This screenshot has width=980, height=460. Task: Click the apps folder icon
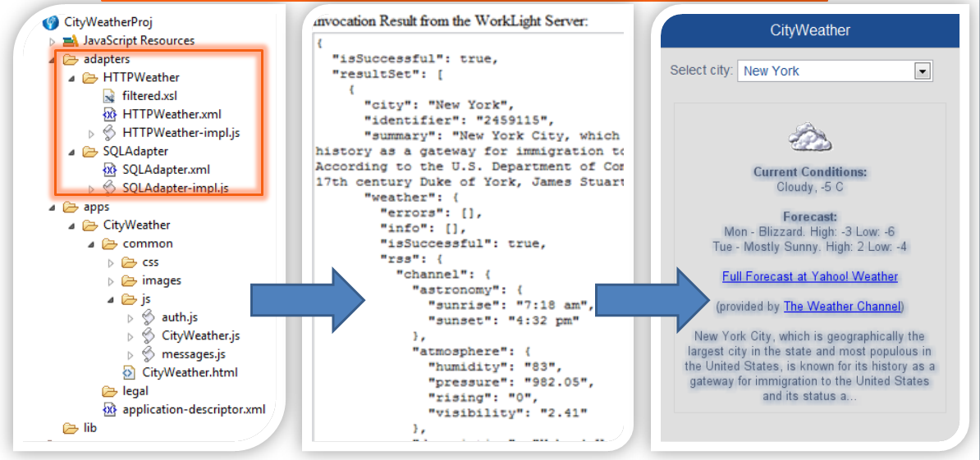click(70, 207)
